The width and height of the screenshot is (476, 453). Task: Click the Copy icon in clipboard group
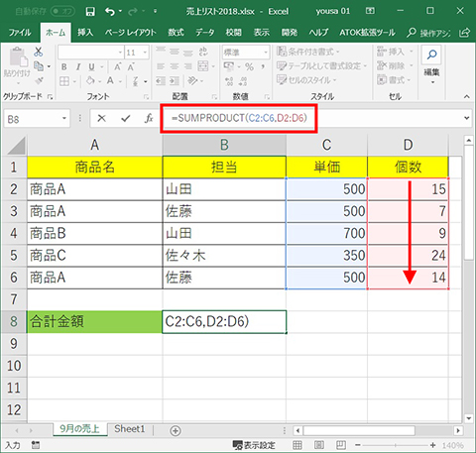click(x=39, y=66)
